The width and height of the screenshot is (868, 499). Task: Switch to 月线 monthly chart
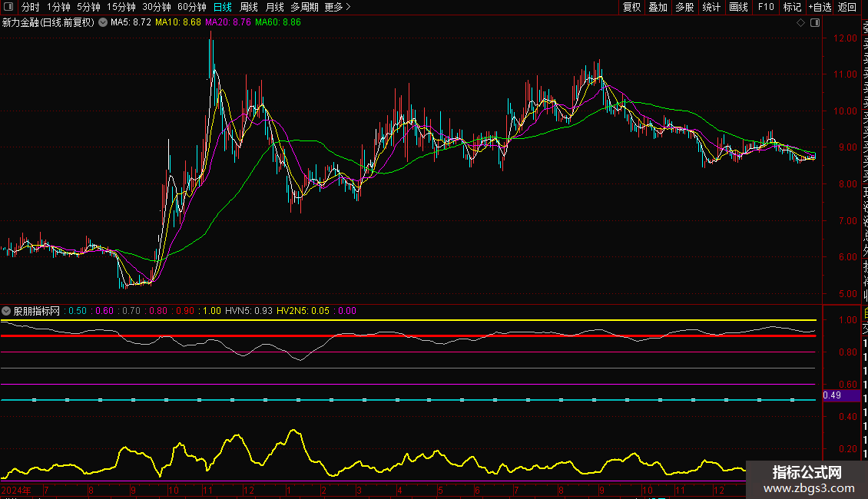point(274,7)
